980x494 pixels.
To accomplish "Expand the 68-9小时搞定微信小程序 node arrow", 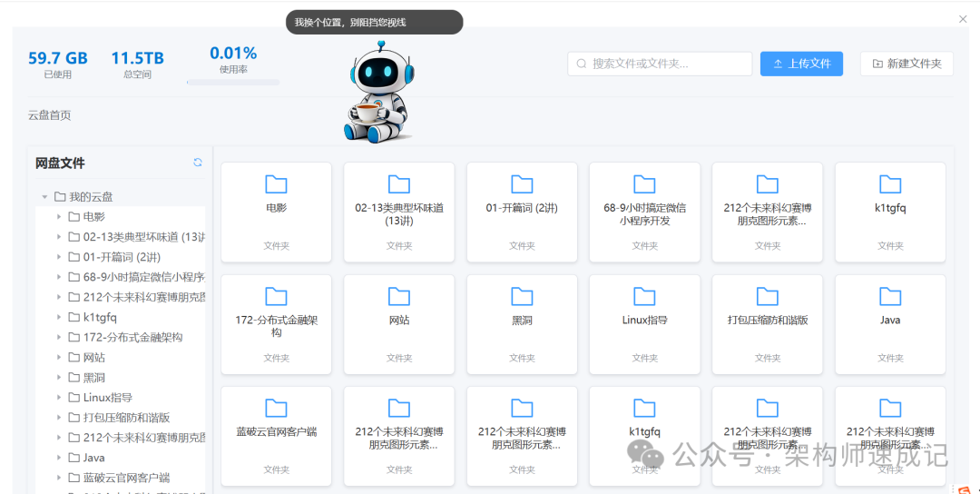I will (x=59, y=277).
